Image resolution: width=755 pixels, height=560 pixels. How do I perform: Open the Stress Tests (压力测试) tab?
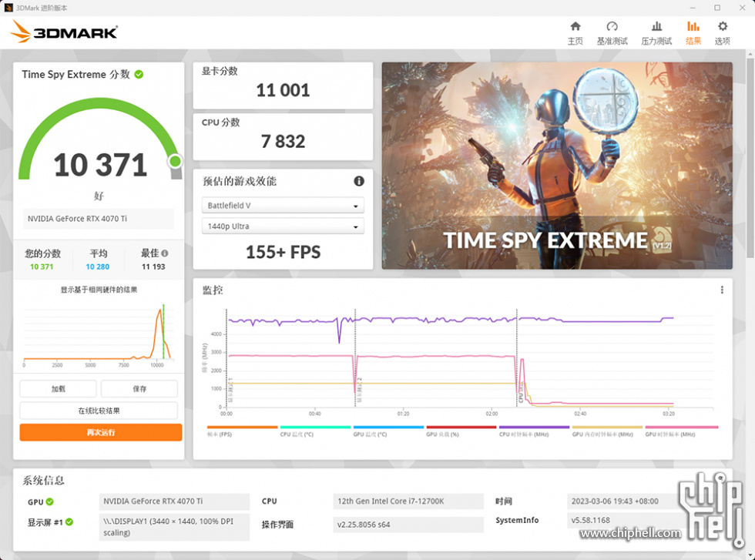coord(656,33)
